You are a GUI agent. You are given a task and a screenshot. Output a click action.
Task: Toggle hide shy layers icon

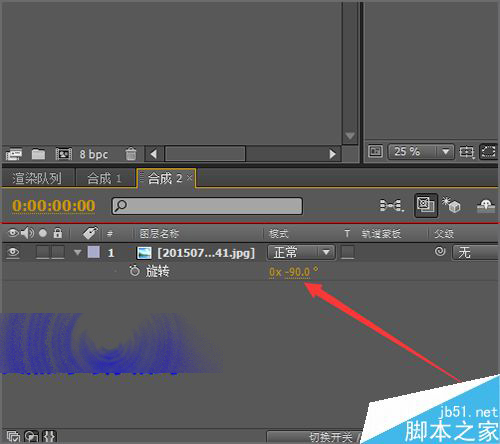tap(486, 206)
